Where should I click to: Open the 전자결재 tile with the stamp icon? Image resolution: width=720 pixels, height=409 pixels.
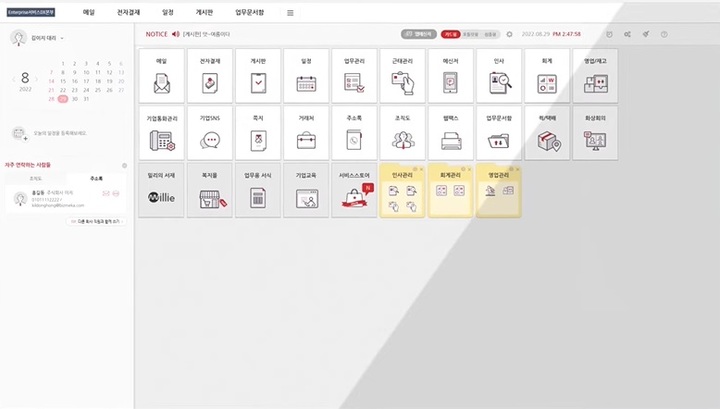[210, 76]
